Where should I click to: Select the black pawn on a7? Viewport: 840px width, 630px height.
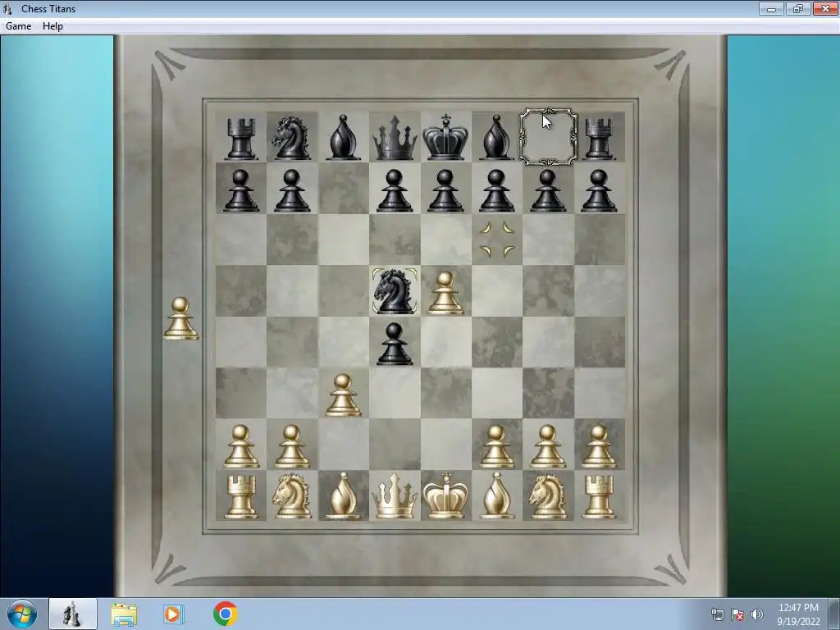240,190
